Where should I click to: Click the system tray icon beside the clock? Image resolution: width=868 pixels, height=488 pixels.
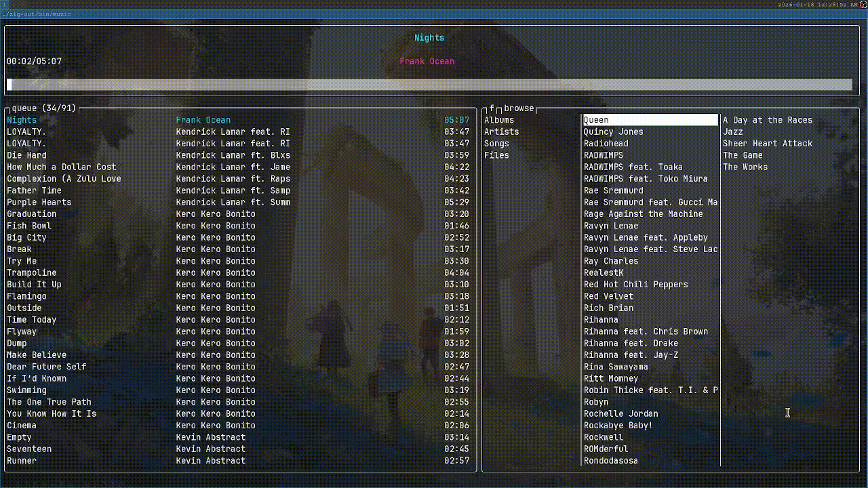click(863, 4)
